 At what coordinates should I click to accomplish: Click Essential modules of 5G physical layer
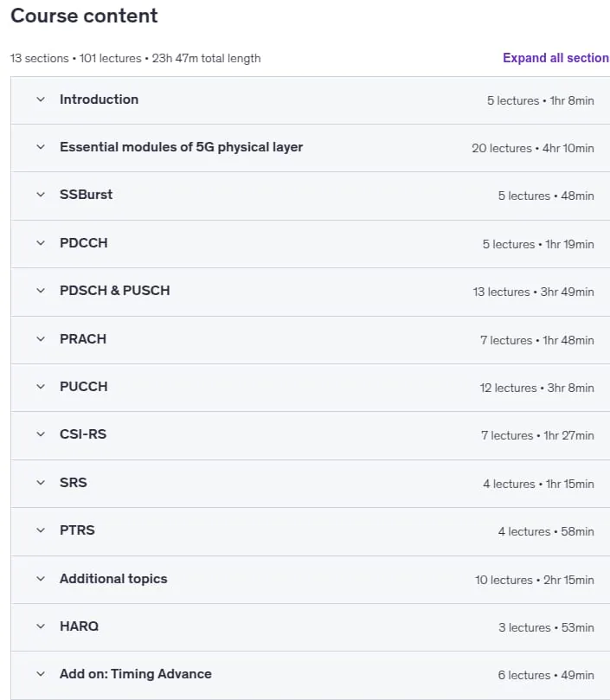point(182,147)
